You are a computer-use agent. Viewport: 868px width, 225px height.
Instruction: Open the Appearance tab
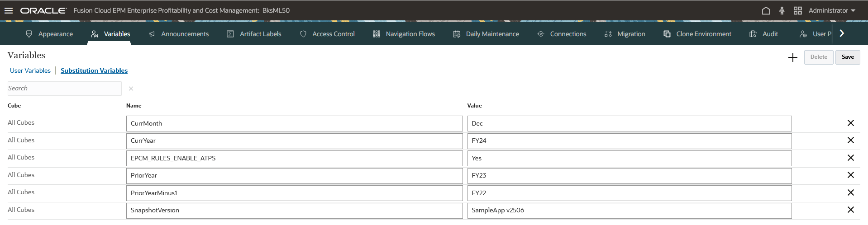[x=49, y=34]
